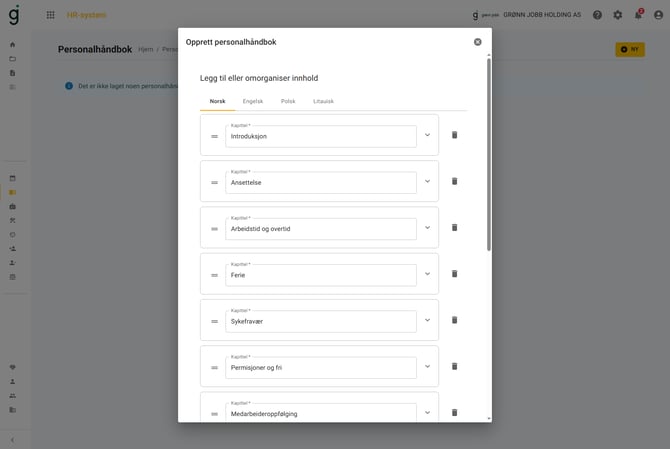
Task: Open the settings gear icon
Action: (x=618, y=15)
